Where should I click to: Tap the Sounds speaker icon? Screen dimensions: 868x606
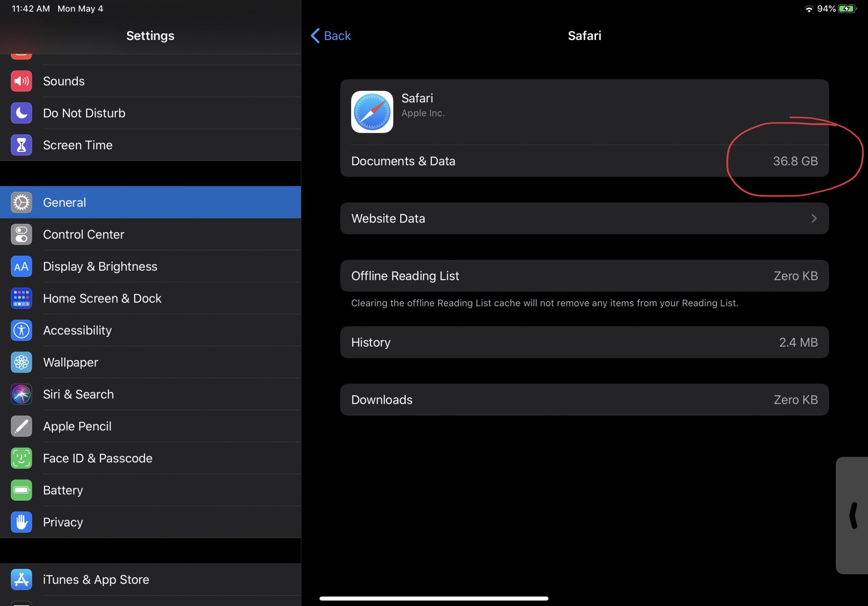pos(21,81)
